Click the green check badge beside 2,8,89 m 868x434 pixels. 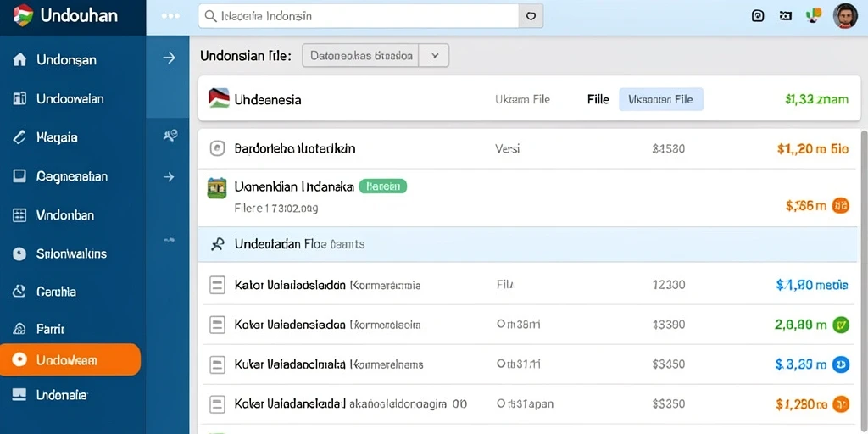click(840, 325)
